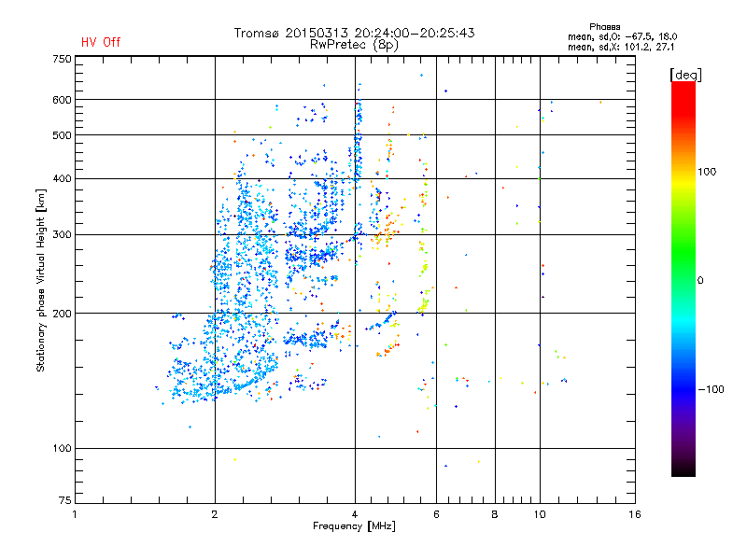Click the x-axis tick label "2"
Viewport: 747px width, 560px height.
pyautogui.click(x=215, y=514)
